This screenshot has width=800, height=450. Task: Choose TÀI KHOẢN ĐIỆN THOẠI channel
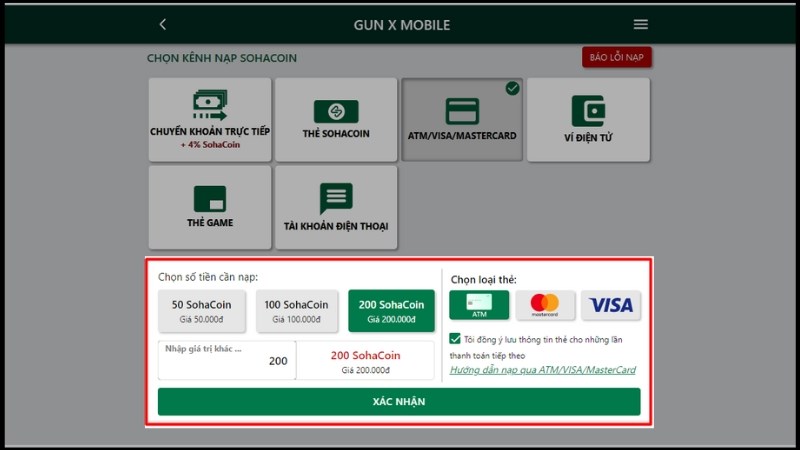point(336,207)
